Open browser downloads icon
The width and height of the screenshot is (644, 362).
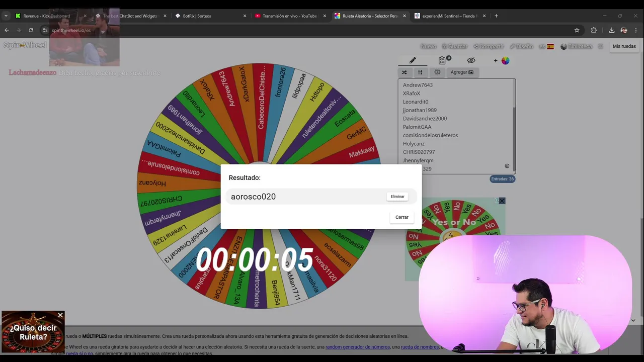(611, 30)
